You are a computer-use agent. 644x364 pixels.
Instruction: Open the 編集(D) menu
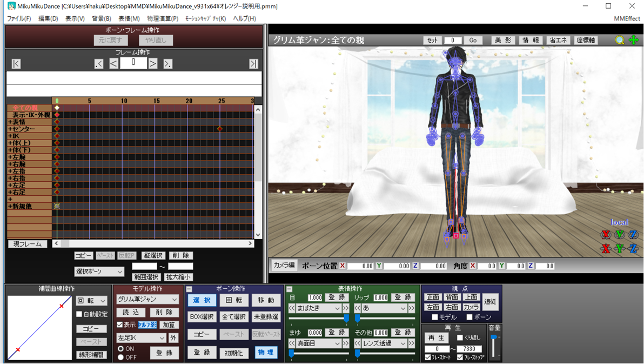click(x=48, y=18)
